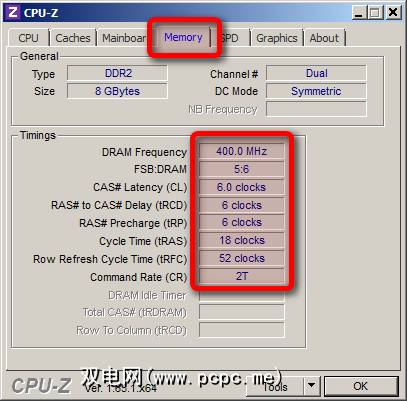Open the About tab
The height and width of the screenshot is (401, 407).
[324, 38]
